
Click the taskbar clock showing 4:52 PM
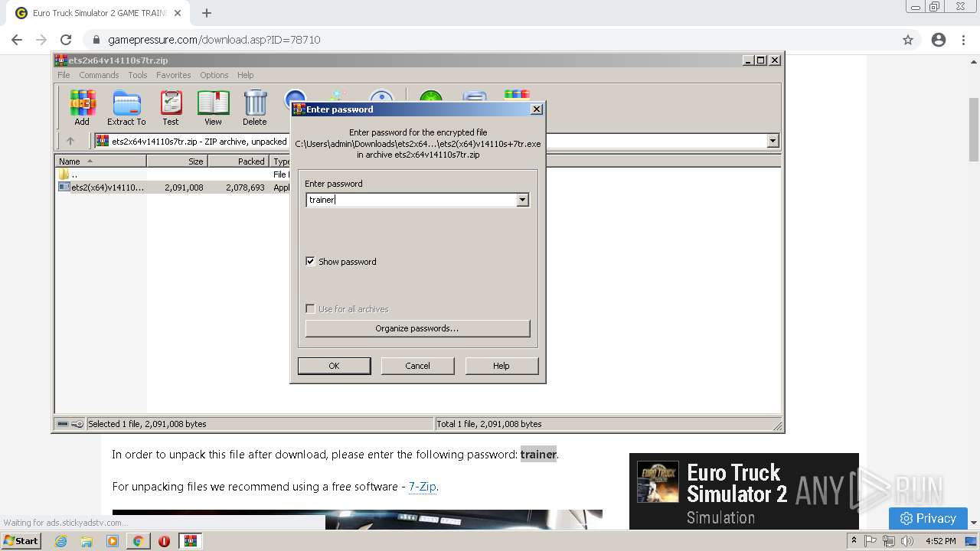[x=941, y=541]
